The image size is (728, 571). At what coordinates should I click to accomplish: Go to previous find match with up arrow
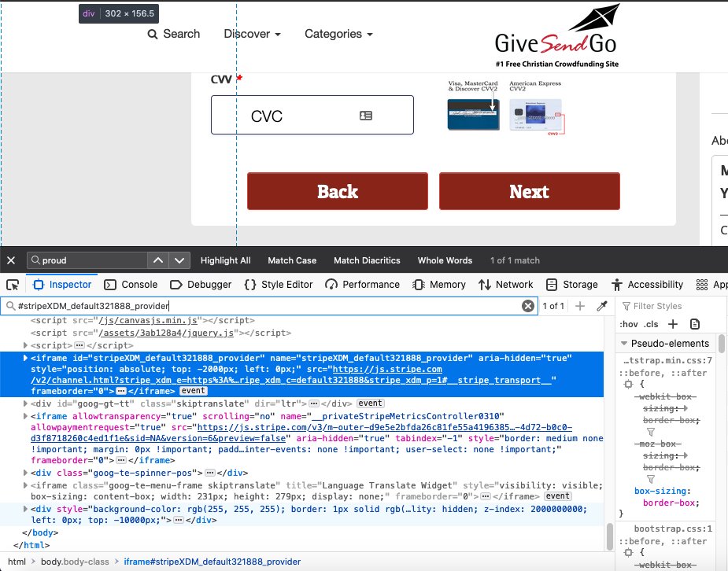(x=158, y=260)
